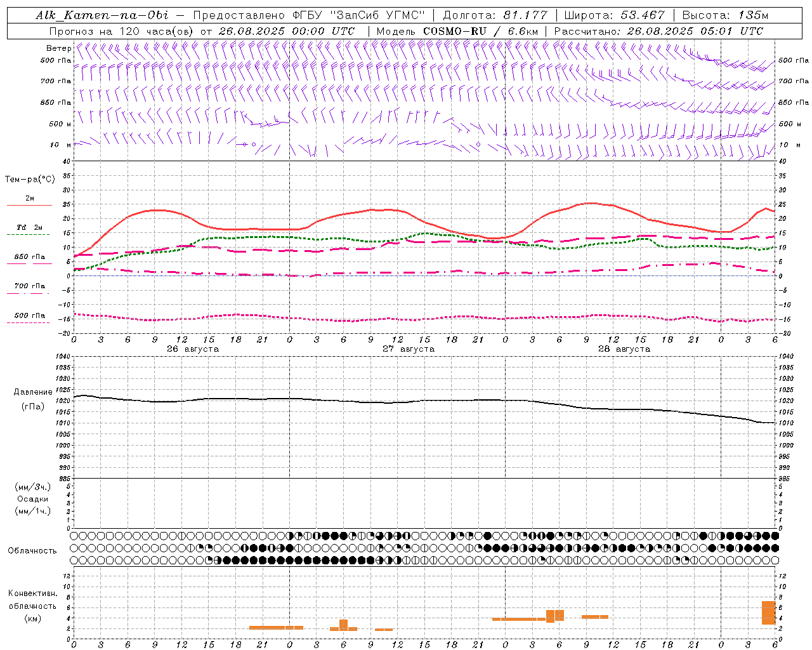Click the Осадки panel label
Viewport: 812px width, 650px height.
(x=32, y=499)
